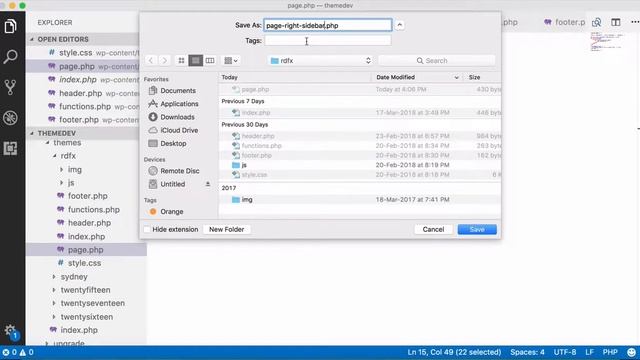Cancel the save dialog
Image resolution: width=640 pixels, height=360 pixels.
click(x=433, y=229)
